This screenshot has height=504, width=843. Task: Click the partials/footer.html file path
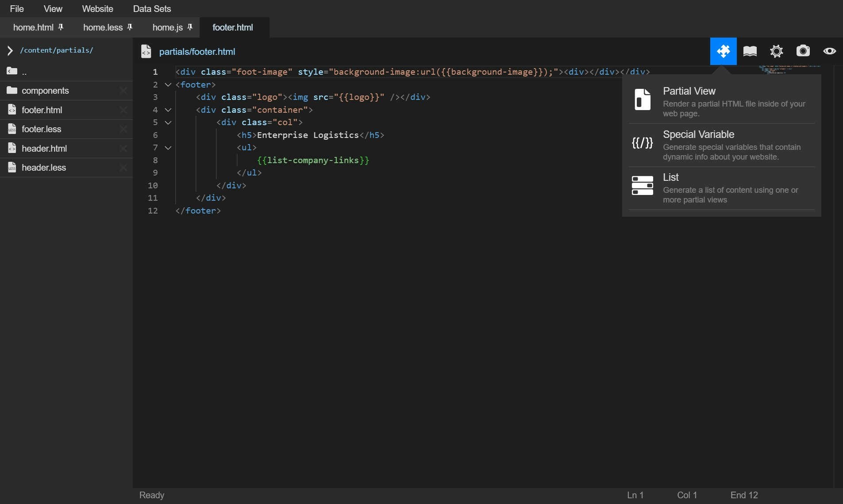click(x=197, y=52)
